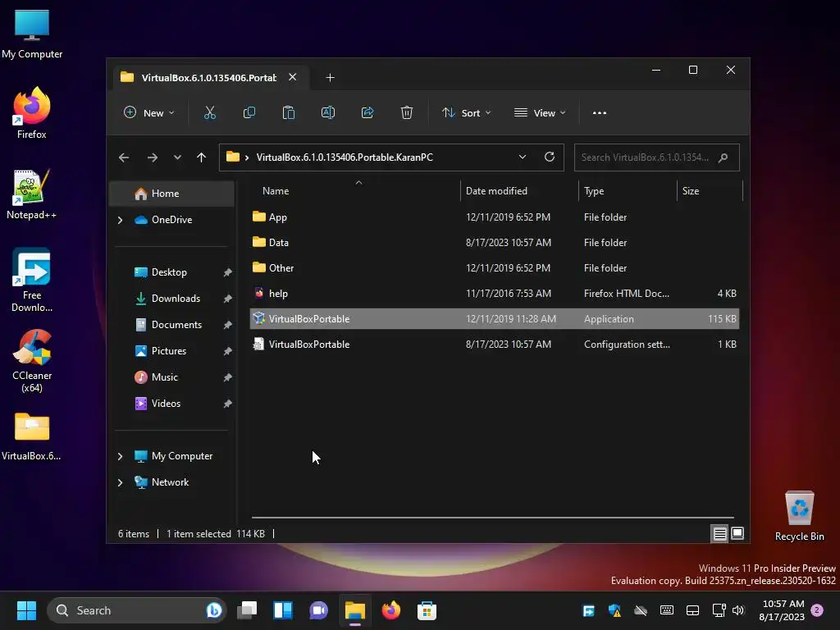The height and width of the screenshot is (630, 840).
Task: Open Home in the navigation pane
Action: pyautogui.click(x=171, y=194)
